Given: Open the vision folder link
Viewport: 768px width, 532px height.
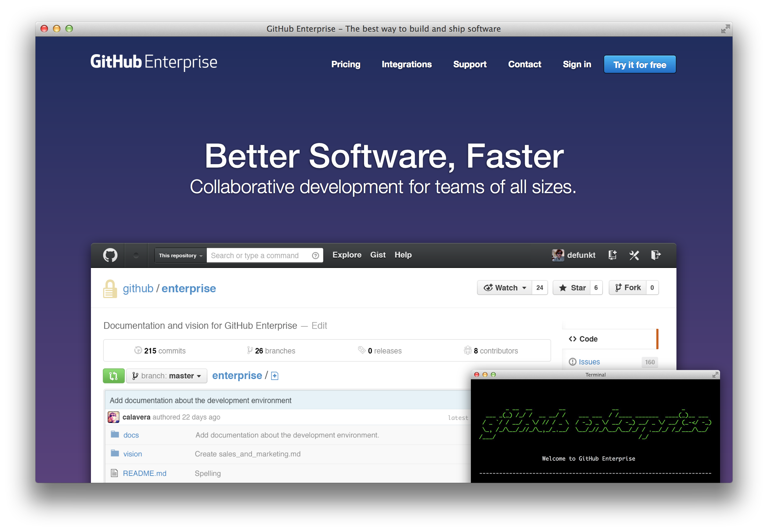Looking at the screenshot, I should pyautogui.click(x=133, y=454).
